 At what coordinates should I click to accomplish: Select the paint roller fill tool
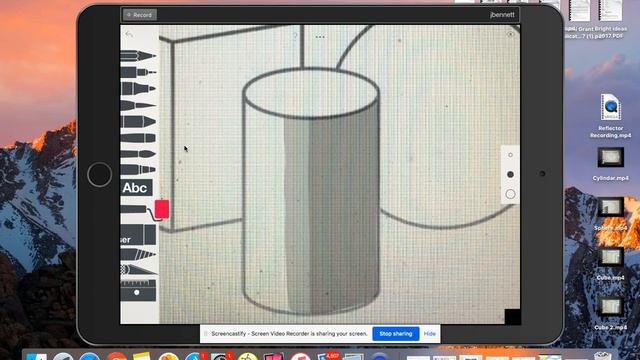135,210
